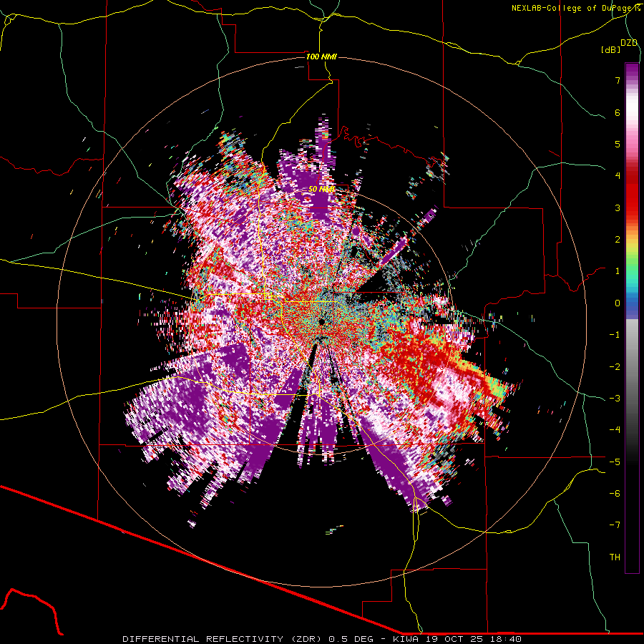The image size is (644, 644).
Task: Click the KIWA radar site identifier in caption
Action: click(x=406, y=639)
